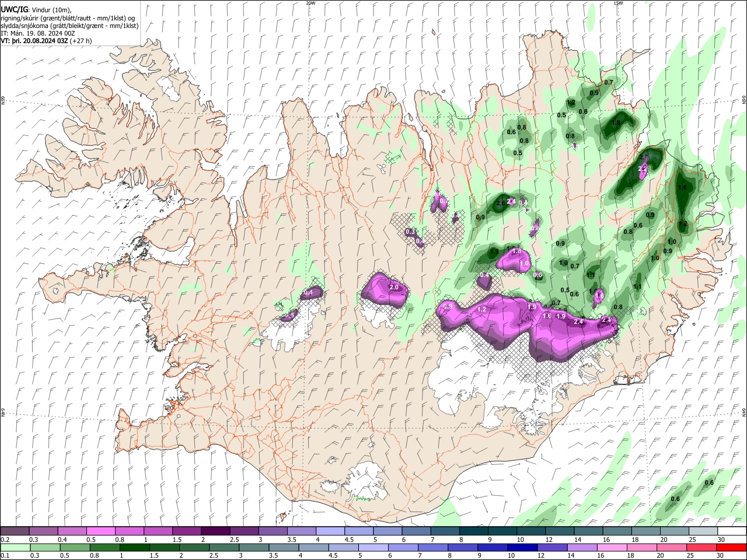Select the orchid 0.4 snow legend swatch

coord(72,531)
